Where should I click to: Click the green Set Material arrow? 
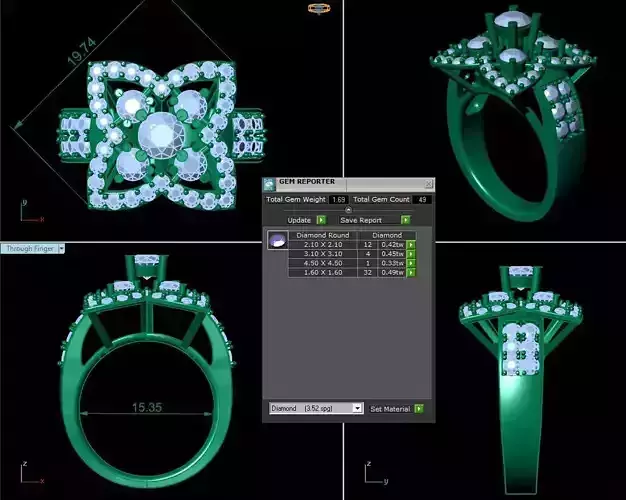point(419,409)
